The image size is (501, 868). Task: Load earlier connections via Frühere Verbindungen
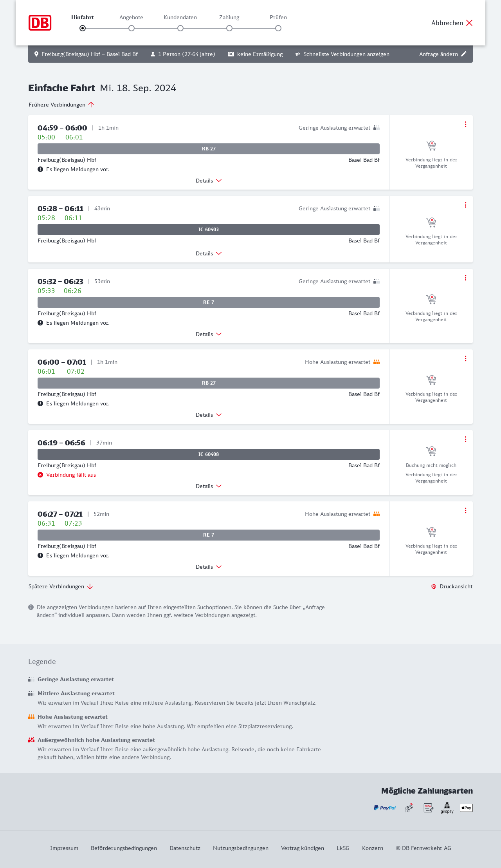61,105
